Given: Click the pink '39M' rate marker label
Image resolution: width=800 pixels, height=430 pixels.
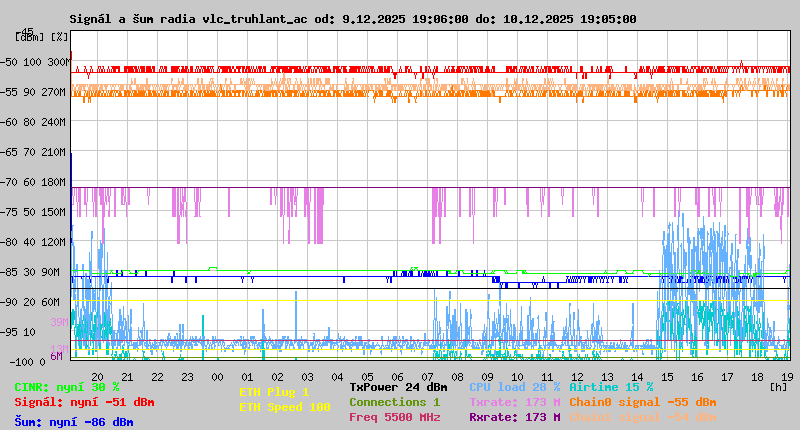Looking at the screenshot, I should (x=59, y=322).
